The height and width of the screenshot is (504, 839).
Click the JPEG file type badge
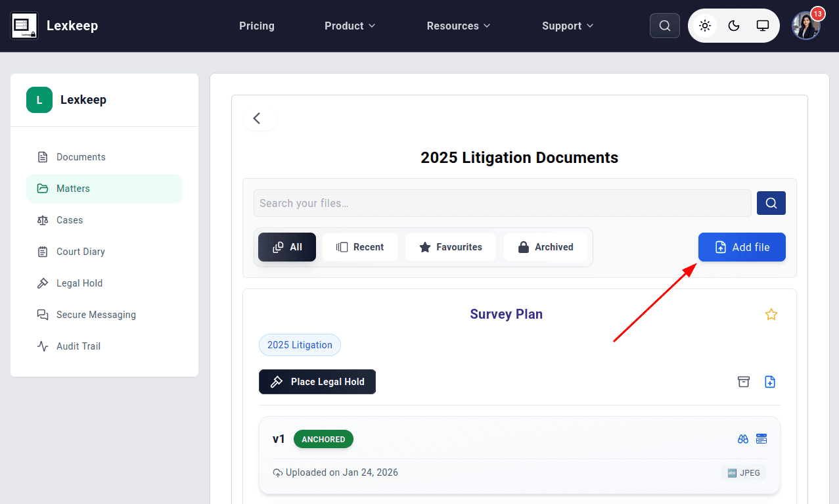point(744,472)
